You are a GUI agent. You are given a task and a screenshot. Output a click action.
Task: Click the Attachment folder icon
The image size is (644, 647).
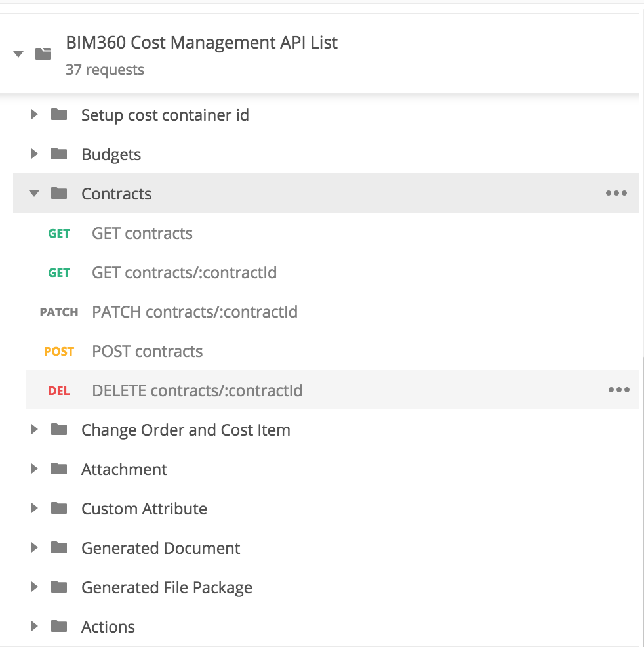59,469
